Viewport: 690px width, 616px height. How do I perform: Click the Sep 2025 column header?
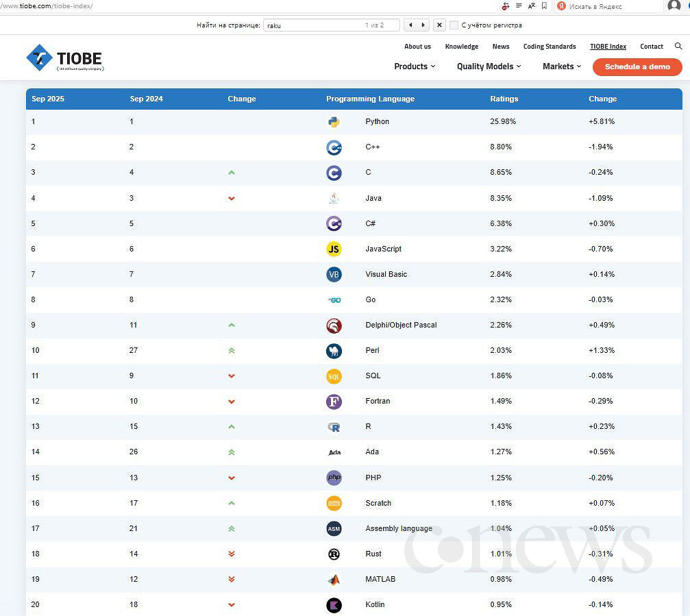(x=48, y=99)
